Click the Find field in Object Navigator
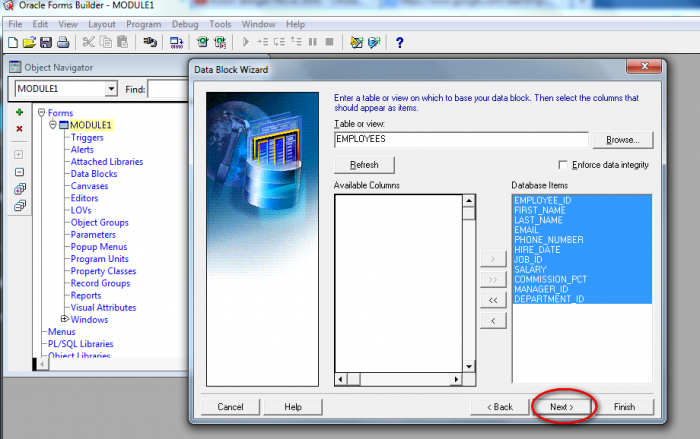Screen dimensions: 700x439 (x=168, y=89)
